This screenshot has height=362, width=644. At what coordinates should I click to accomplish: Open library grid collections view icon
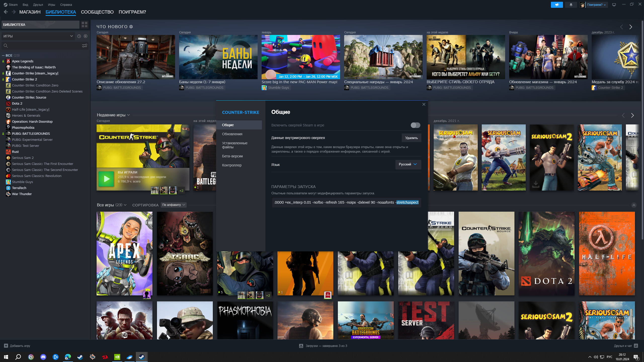tap(85, 25)
